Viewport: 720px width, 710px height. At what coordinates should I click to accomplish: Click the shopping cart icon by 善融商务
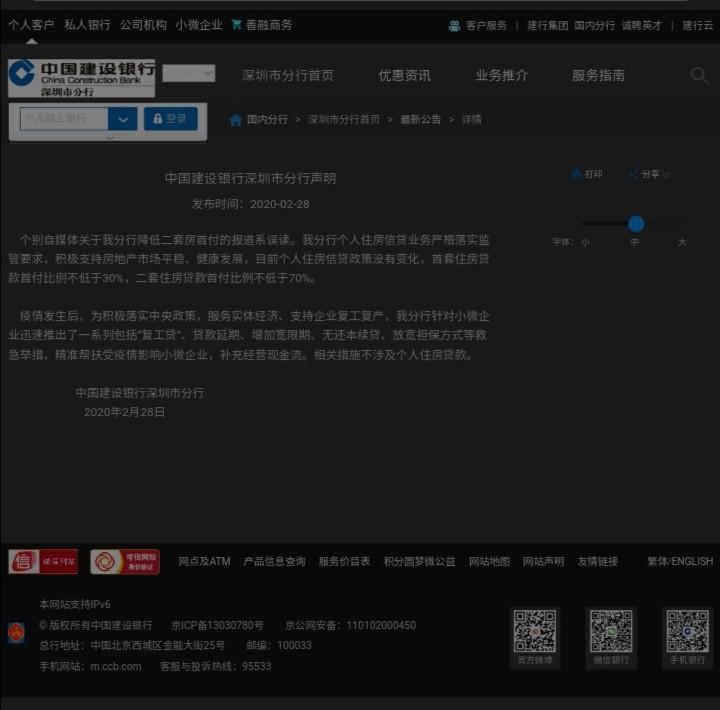pos(236,24)
